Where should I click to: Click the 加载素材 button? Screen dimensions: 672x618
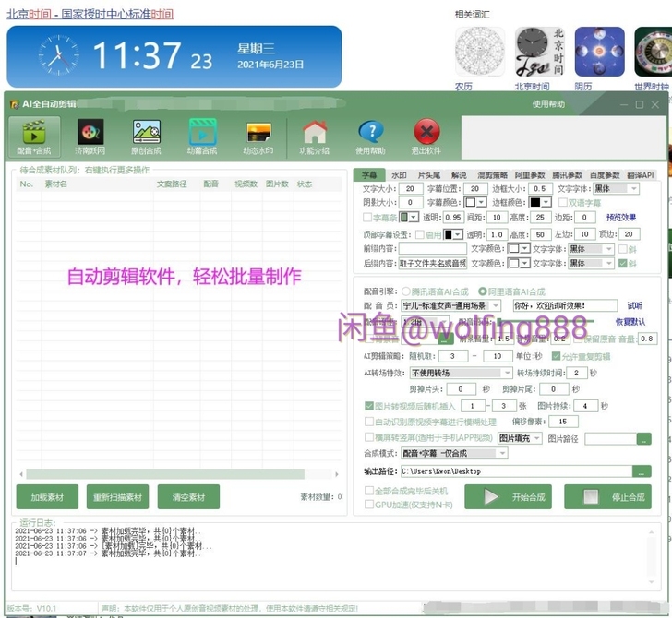[x=47, y=497]
